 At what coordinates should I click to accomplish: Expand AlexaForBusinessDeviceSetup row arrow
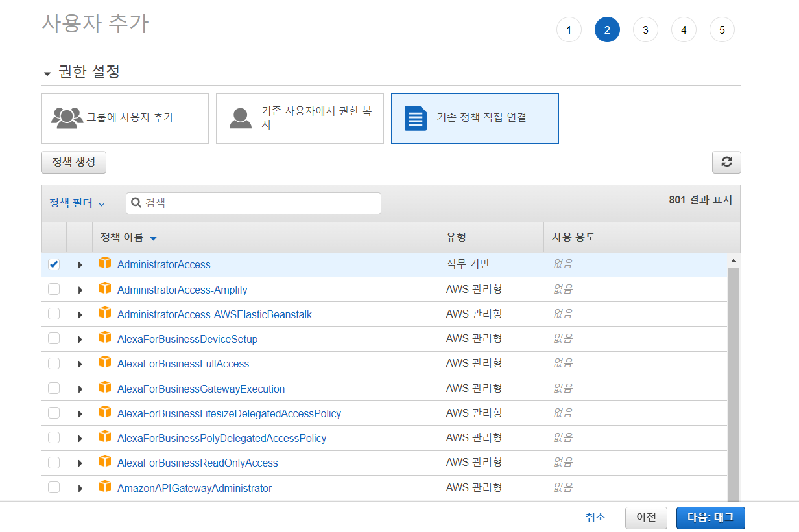(x=80, y=339)
